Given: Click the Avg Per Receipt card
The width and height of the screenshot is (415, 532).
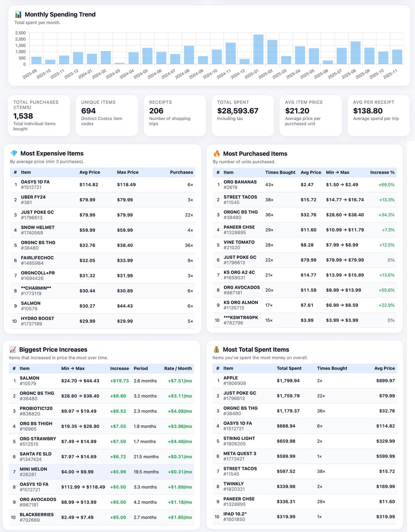Looking at the screenshot, I should click(x=378, y=115).
